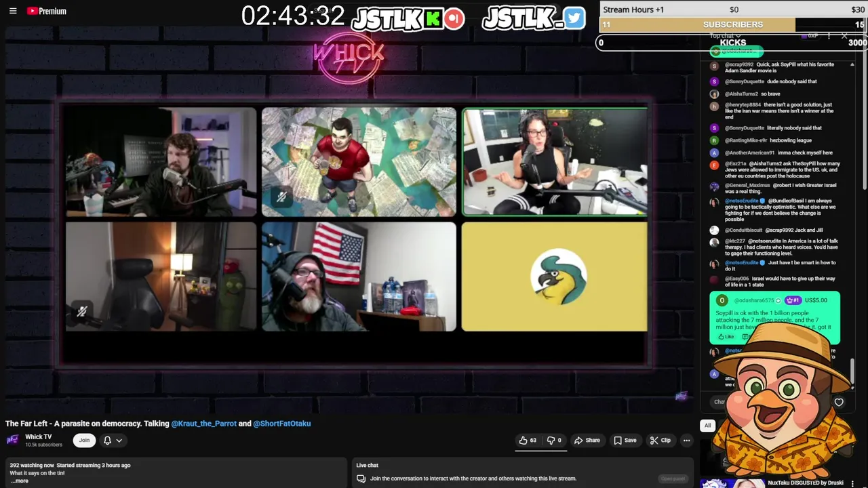The width and height of the screenshot is (868, 488).
Task: Go to YouTube Premium home logo
Action: coord(47,11)
